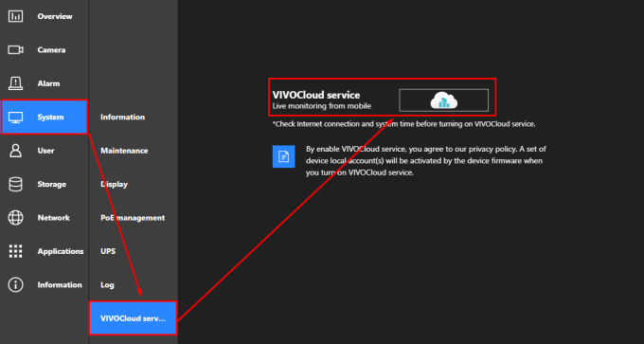Open the Overview menu label

[x=55, y=16]
